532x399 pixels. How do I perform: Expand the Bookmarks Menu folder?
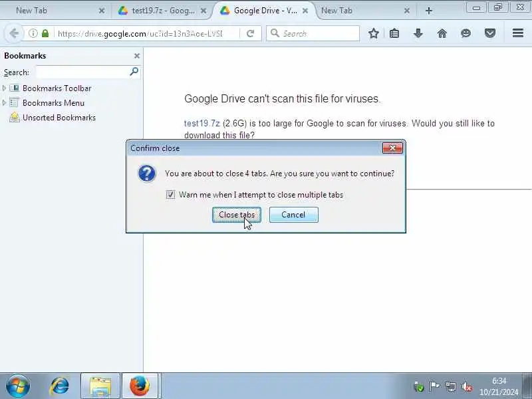(x=4, y=103)
